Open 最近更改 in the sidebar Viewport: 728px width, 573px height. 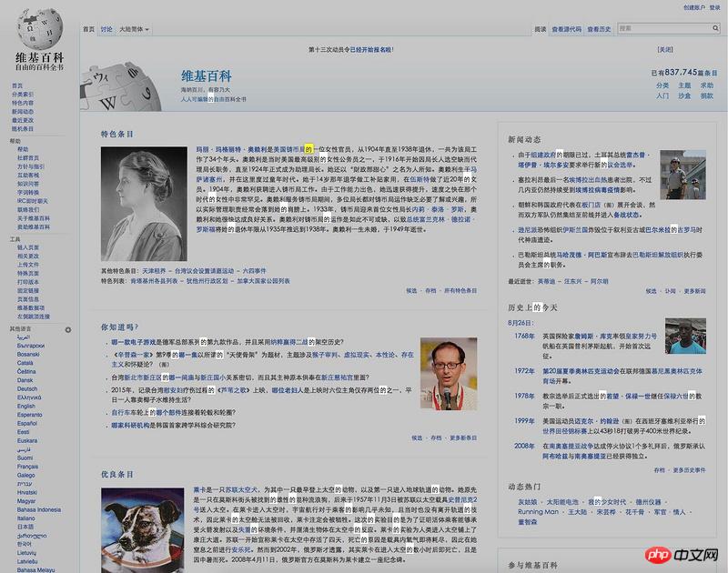(x=23, y=120)
